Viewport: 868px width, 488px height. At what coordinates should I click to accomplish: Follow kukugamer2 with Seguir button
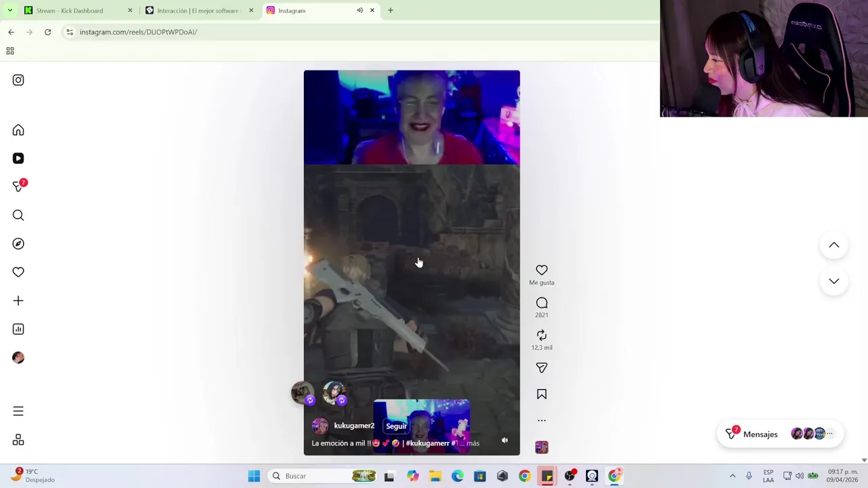[396, 426]
